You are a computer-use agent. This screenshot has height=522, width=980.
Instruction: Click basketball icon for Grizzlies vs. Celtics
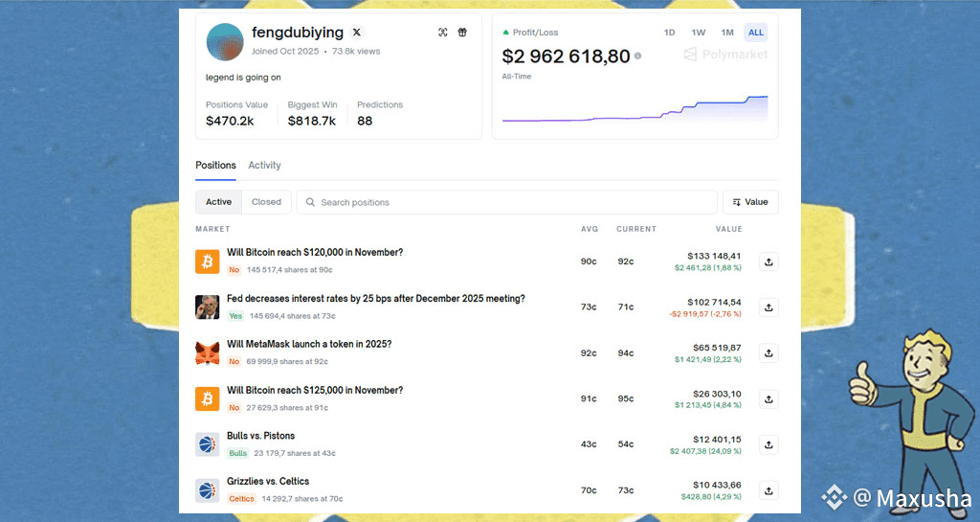pyautogui.click(x=208, y=490)
